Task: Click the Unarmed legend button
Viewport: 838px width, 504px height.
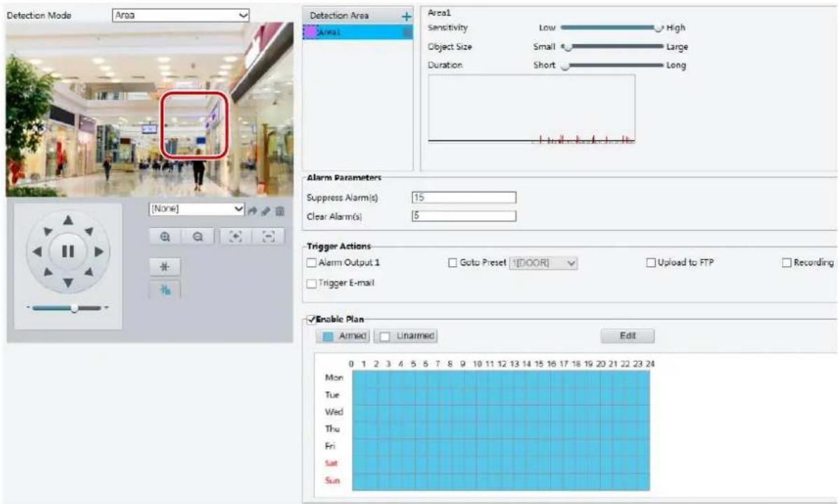Action: pos(406,336)
